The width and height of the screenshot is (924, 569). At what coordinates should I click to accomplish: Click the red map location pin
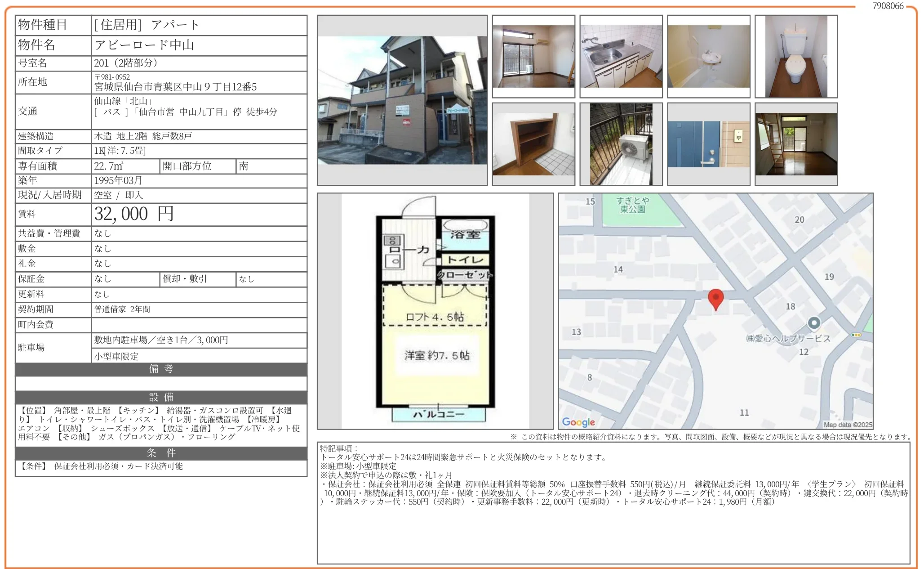(x=715, y=299)
